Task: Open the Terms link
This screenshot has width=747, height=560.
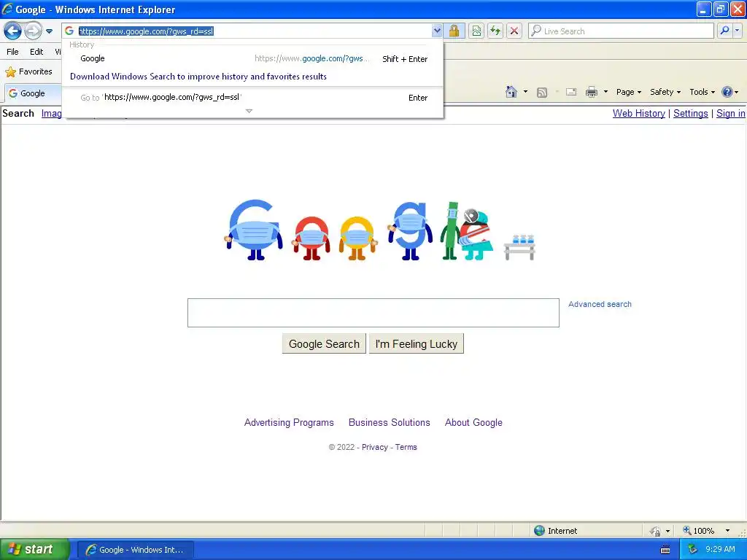Action: click(406, 447)
